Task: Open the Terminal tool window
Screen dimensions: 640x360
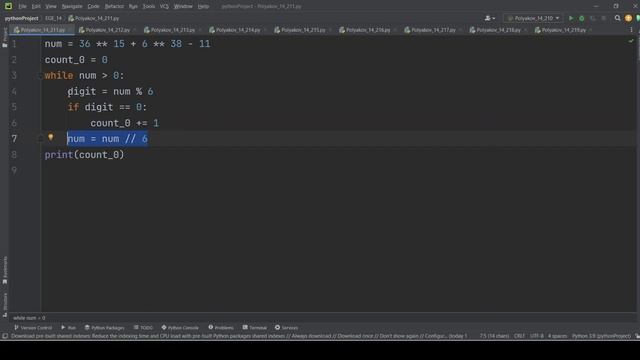Action: pos(254,328)
